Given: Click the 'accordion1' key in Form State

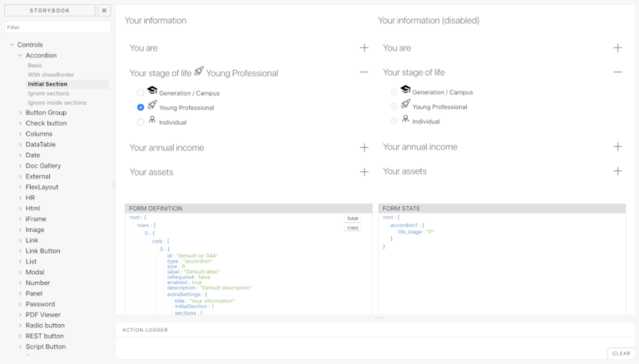Looking at the screenshot, I should [x=404, y=225].
